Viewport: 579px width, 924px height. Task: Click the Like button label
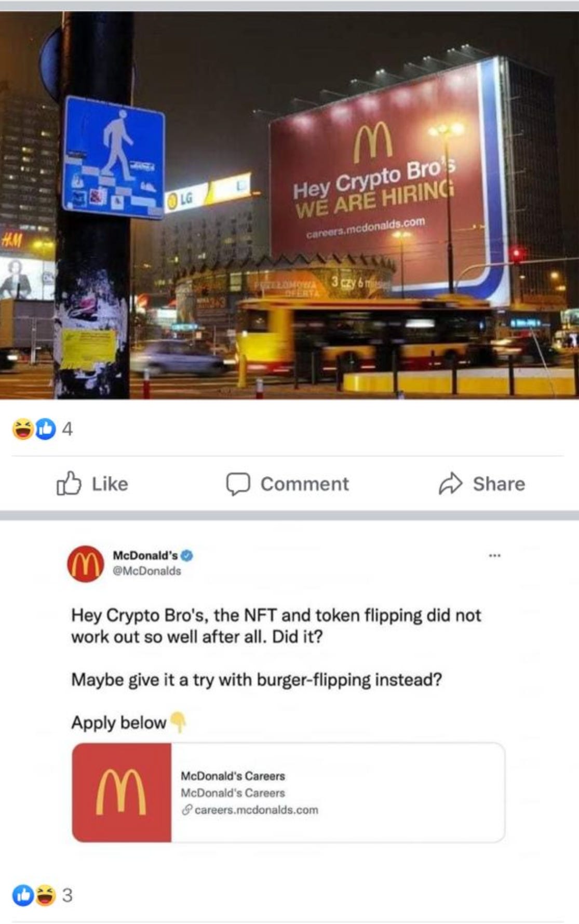(x=110, y=484)
